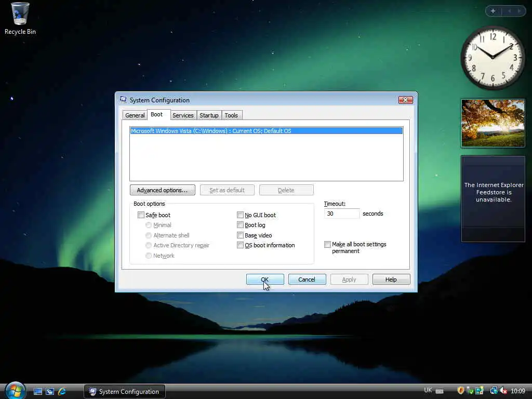
Task: Click Safely Remove Hardware tray icon
Action: [470, 391]
